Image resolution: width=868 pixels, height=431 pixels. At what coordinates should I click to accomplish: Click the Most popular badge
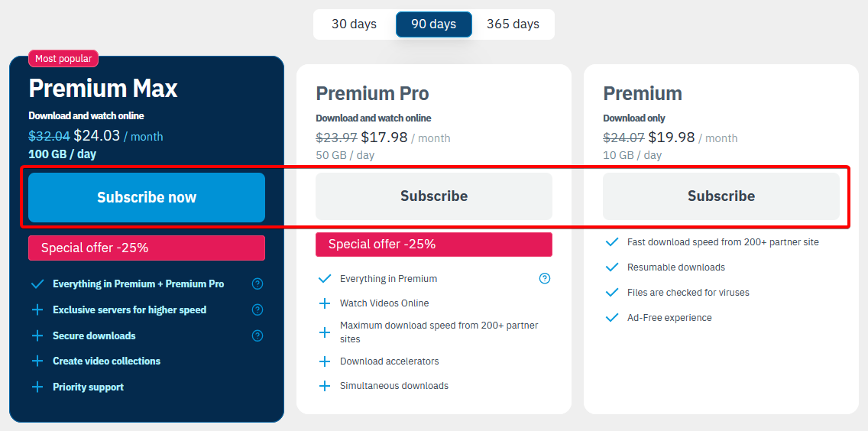(63, 59)
